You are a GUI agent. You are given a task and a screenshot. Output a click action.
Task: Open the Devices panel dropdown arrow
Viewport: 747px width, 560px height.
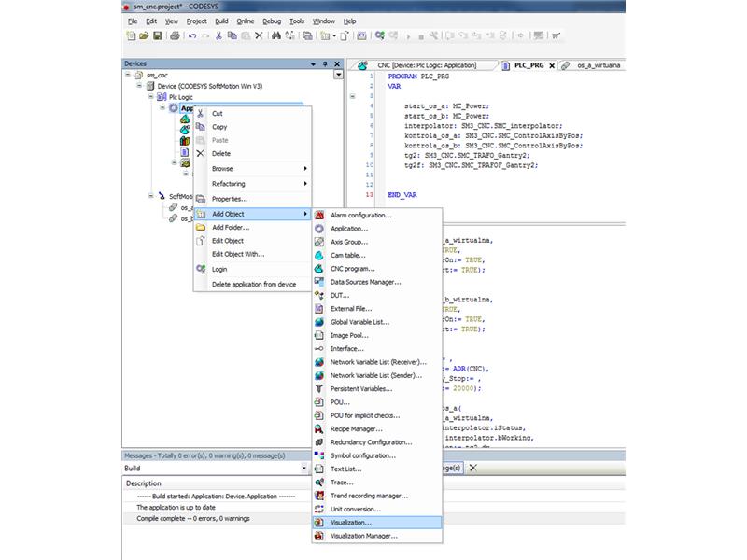click(313, 63)
